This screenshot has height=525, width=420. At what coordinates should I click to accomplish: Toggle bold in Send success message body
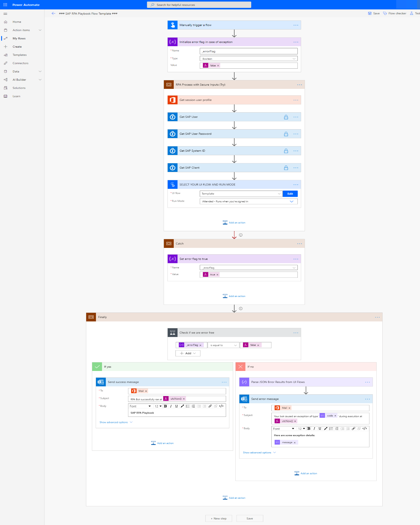point(166,406)
